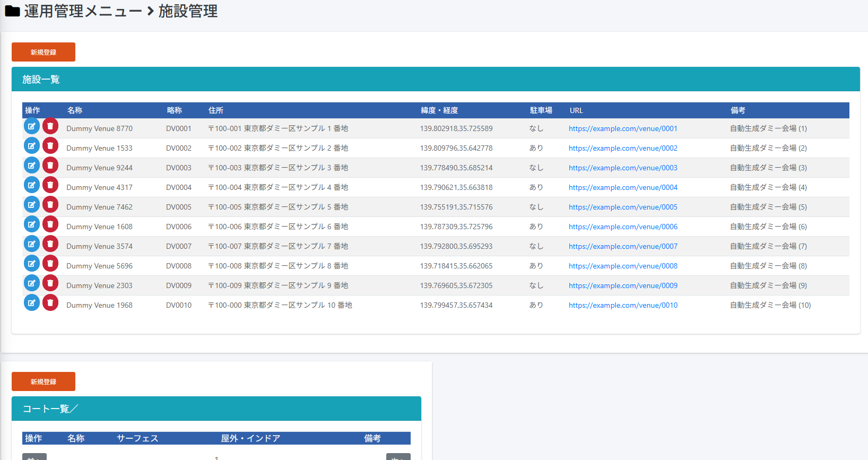This screenshot has width=868, height=460.
Task: Select remark 自動生成ダミー会場 (4)
Action: [x=768, y=187]
